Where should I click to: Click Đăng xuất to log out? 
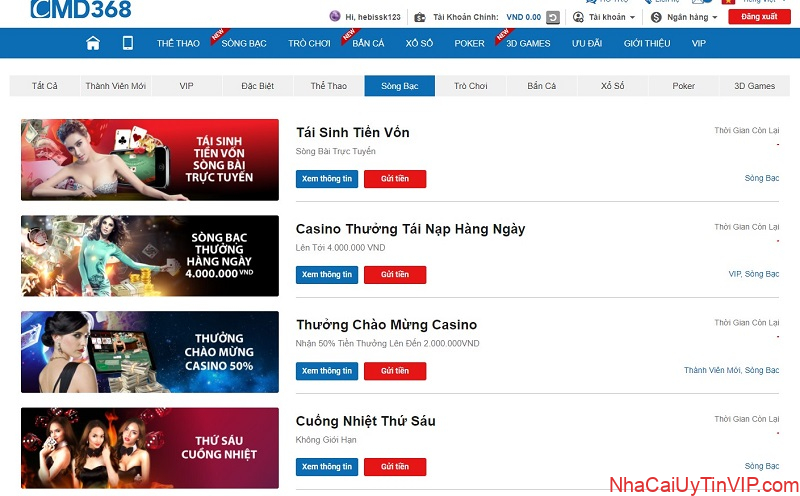(759, 17)
